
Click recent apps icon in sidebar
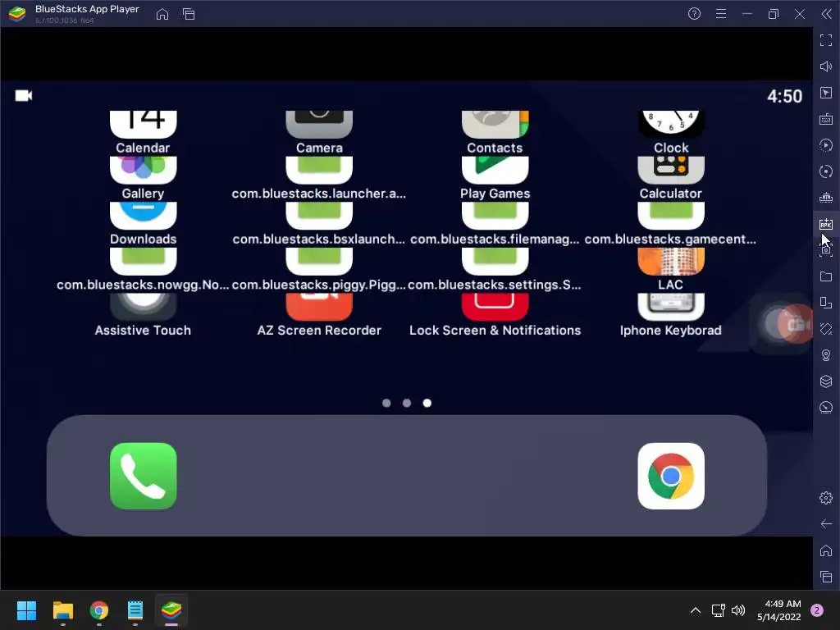tap(826, 577)
